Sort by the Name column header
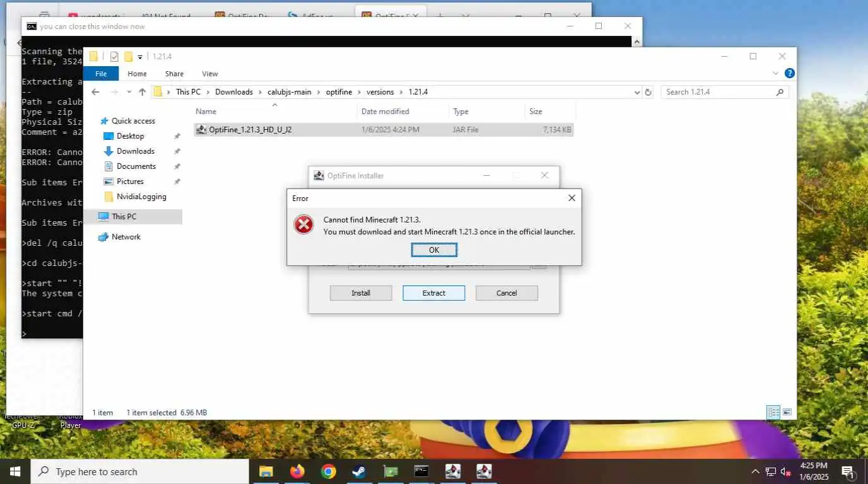The height and width of the screenshot is (484, 868). [x=274, y=112]
